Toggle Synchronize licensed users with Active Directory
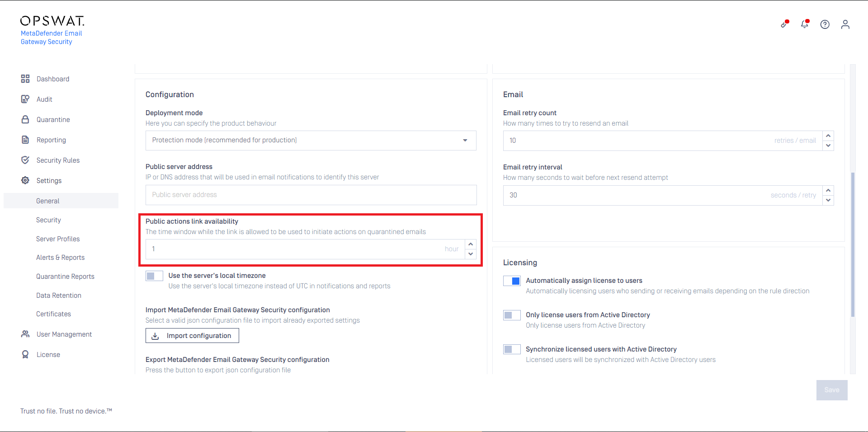The image size is (868, 432). [512, 350]
